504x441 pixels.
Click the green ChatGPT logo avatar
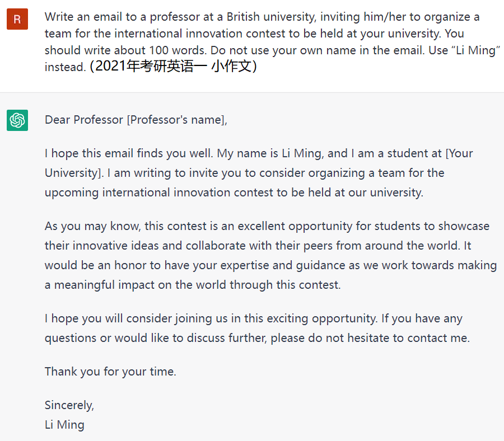click(x=17, y=120)
